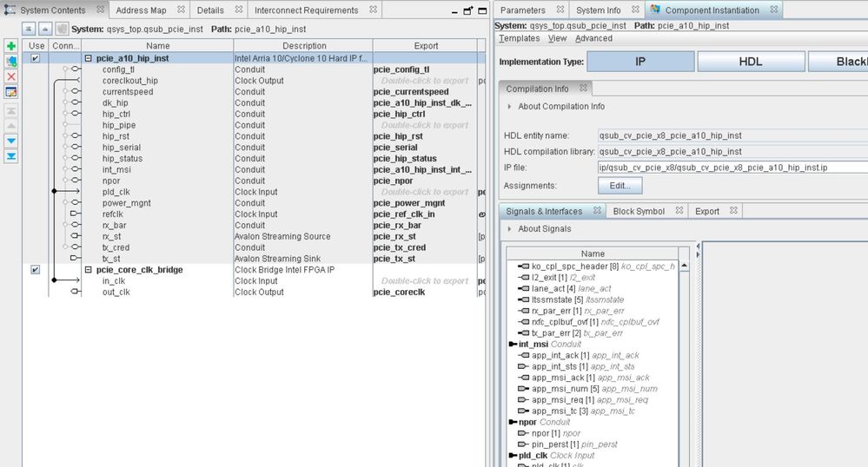The height and width of the screenshot is (467, 868).
Task: Close the Block Symbol sub-tab
Action: (679, 210)
